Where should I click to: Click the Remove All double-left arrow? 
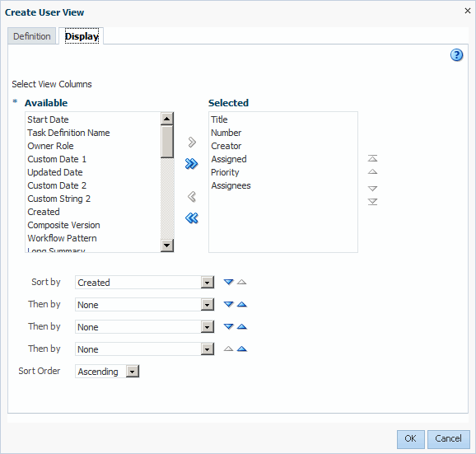192,218
